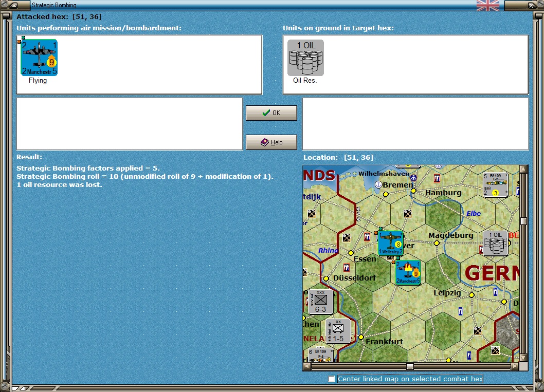Screen dimensions: 544x392
Task: Confirm the bombing result with OK
Action: (271, 113)
